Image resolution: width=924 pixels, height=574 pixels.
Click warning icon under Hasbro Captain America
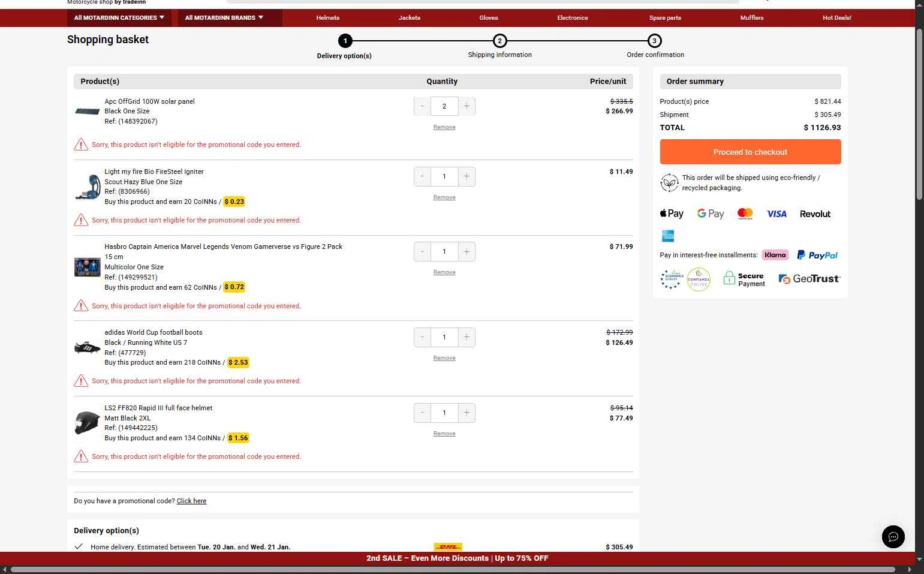click(x=81, y=306)
